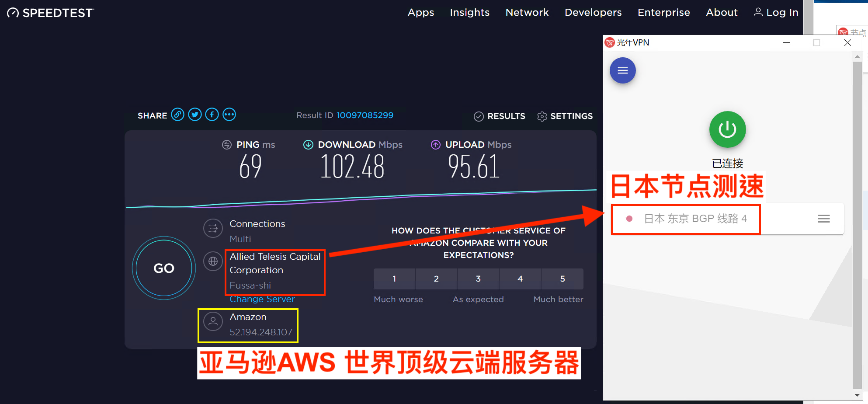Rate Amazon service as 5
This screenshot has width=868, height=404.
coord(562,279)
